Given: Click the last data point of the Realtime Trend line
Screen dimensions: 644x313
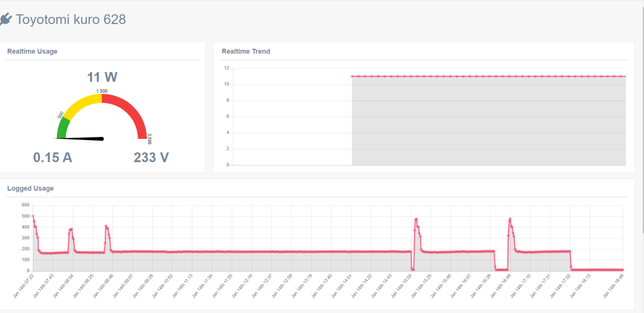Looking at the screenshot, I should coord(621,76).
